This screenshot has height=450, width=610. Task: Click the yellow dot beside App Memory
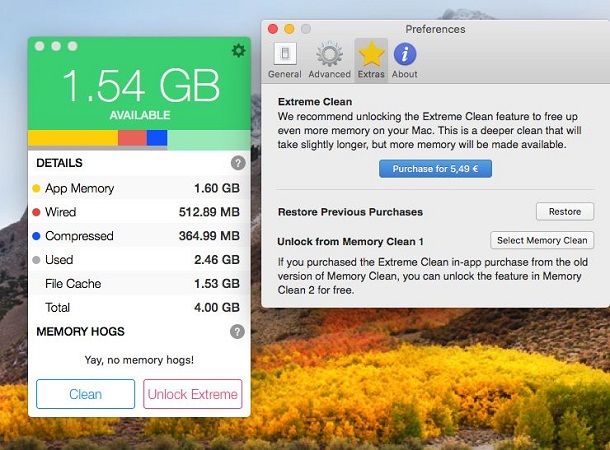tap(36, 189)
